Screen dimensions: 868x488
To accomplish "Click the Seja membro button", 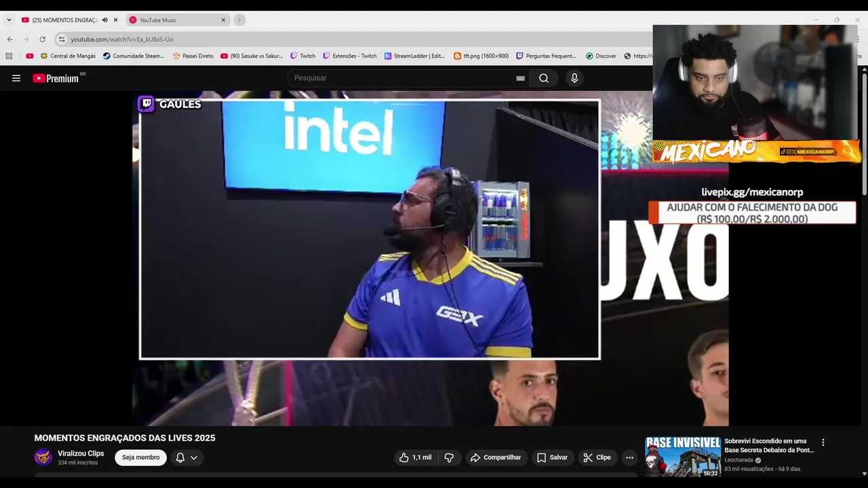I will point(141,457).
